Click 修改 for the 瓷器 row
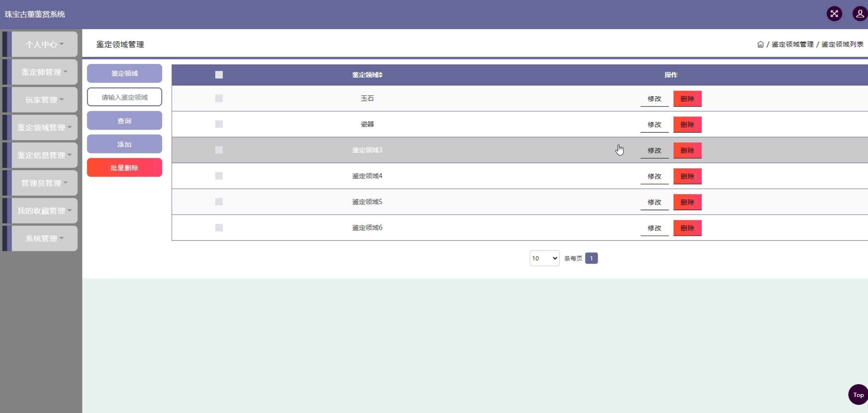This screenshot has height=413, width=868. pyautogui.click(x=654, y=125)
